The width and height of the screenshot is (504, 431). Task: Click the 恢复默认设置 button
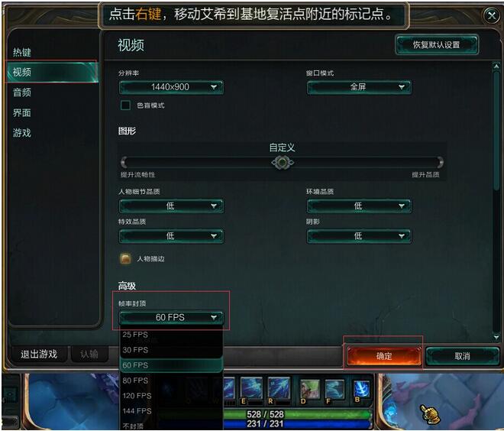pos(437,45)
